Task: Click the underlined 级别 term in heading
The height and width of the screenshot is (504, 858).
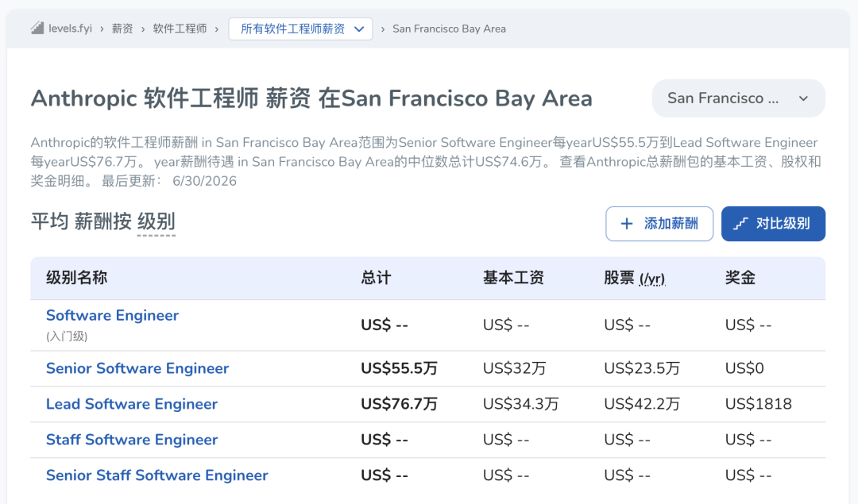Action: pos(156,222)
